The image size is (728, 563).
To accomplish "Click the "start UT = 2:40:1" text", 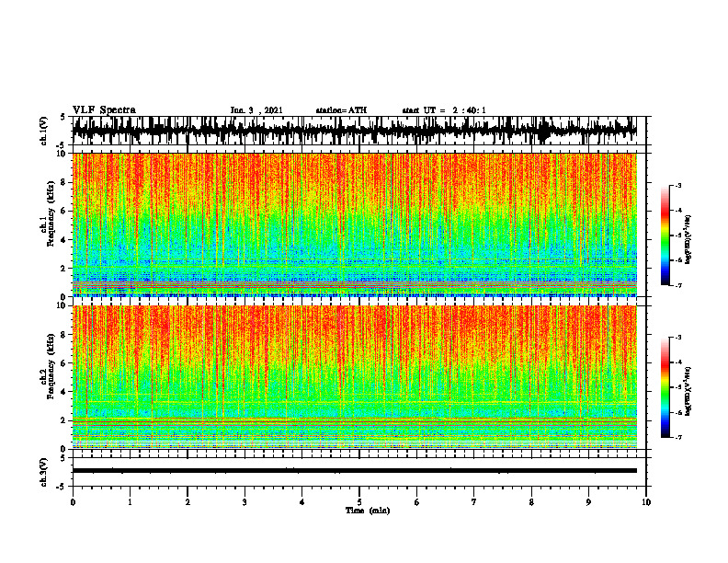I will point(444,110).
